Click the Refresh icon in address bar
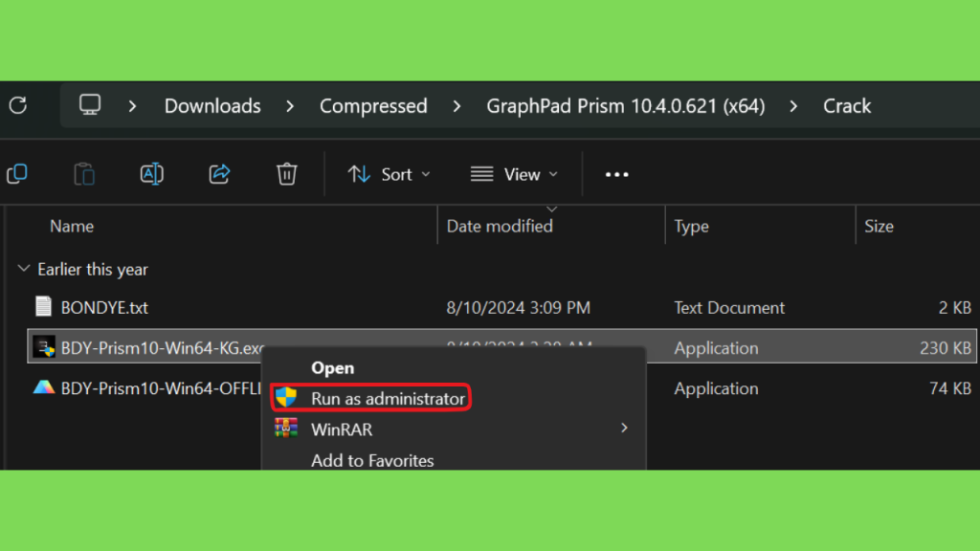980x551 pixels. point(18,105)
